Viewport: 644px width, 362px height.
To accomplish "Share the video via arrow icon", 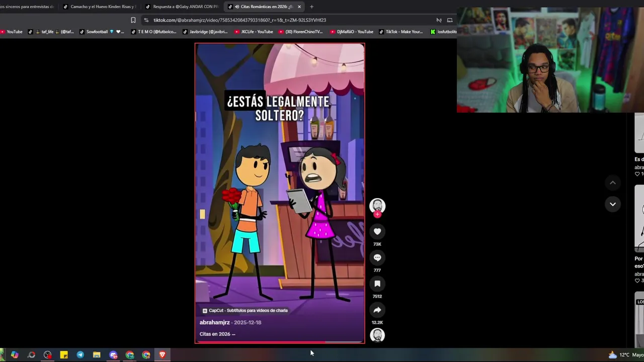I will [377, 310].
